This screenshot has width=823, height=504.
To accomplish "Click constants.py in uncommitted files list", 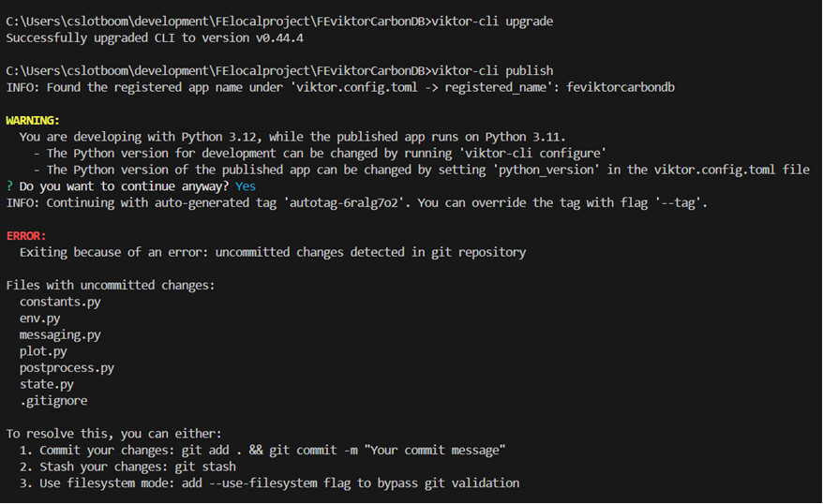I will click(60, 302).
